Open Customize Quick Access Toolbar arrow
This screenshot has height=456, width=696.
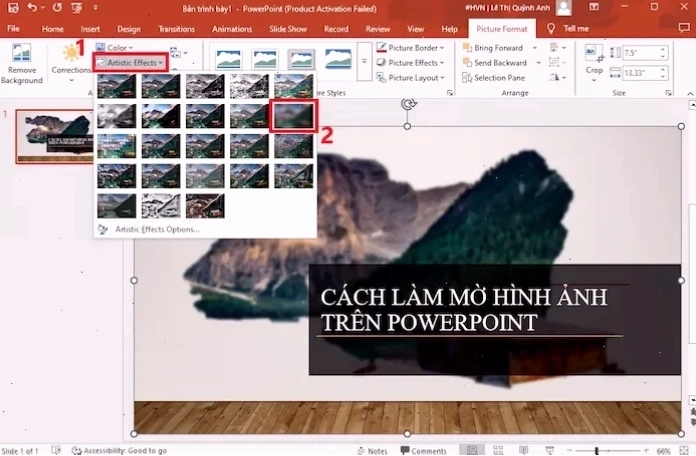(x=95, y=8)
